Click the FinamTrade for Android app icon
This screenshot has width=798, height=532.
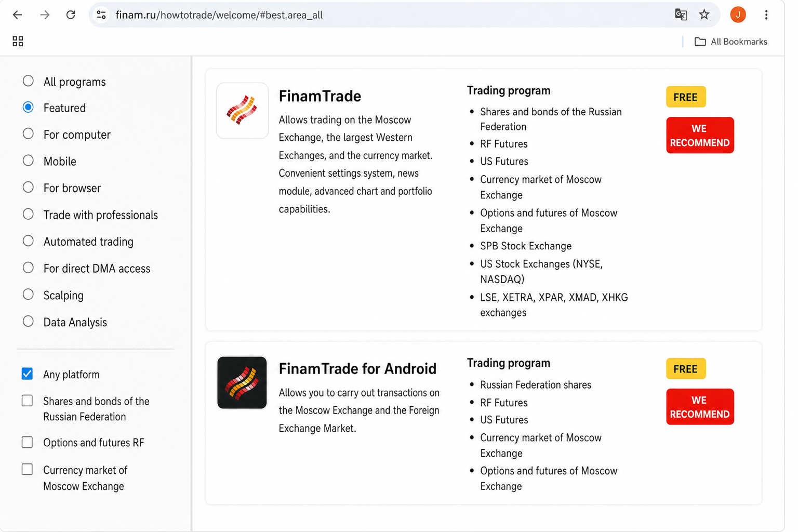click(242, 383)
